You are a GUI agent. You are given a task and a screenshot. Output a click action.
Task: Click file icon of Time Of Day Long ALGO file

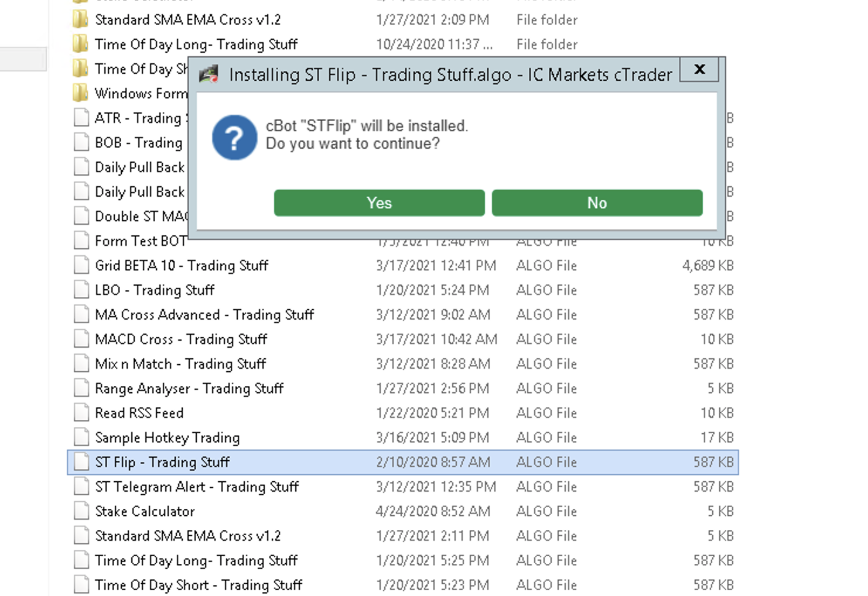[81, 560]
